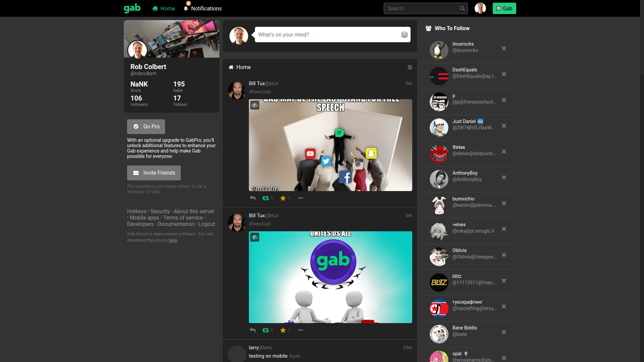This screenshot has height=362, width=644.
Task: Open more options on second Bill Tux post
Action: point(301,330)
